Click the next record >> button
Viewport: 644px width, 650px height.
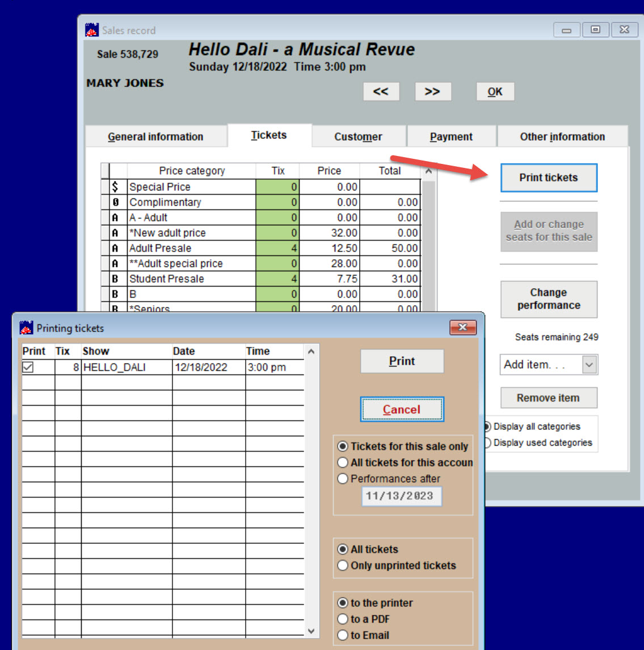pos(432,92)
